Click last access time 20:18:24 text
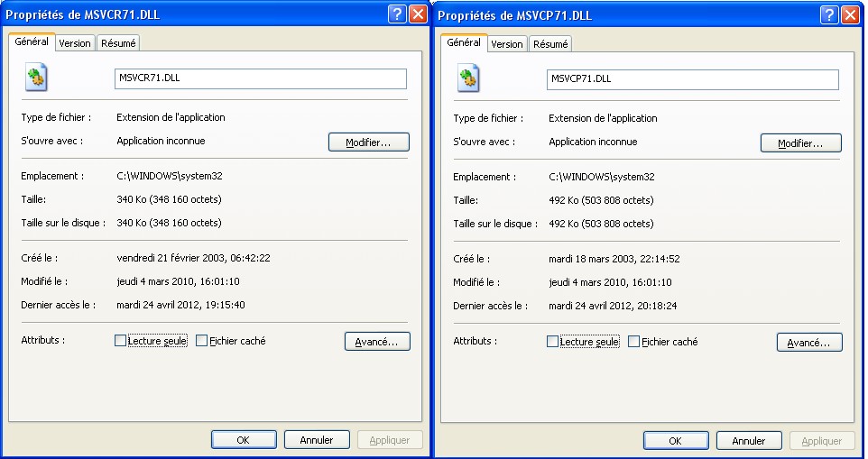Image resolution: width=868 pixels, height=459 pixels. (x=657, y=306)
